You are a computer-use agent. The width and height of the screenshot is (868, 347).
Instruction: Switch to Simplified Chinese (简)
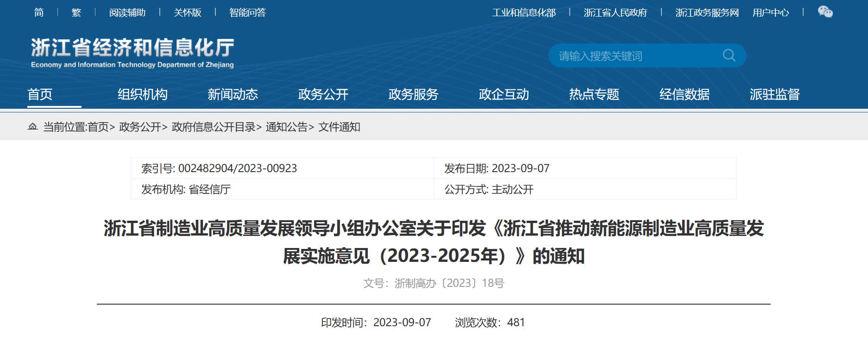39,12
